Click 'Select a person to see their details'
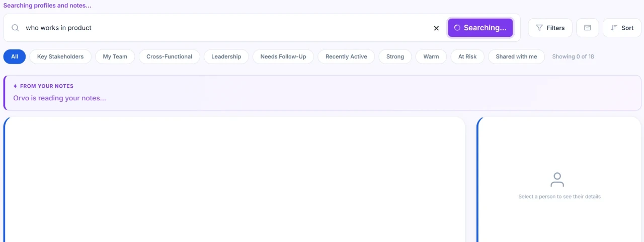 [x=559, y=197]
